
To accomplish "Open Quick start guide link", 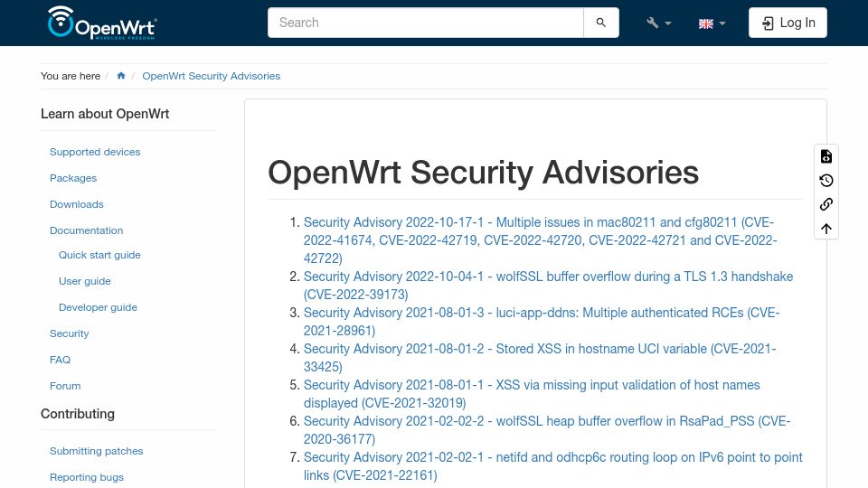I will coord(99,255).
